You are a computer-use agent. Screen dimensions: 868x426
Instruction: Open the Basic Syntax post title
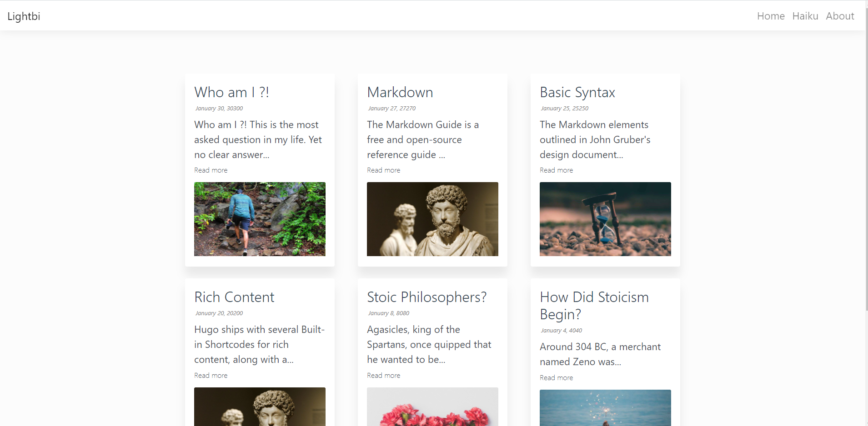[x=577, y=92]
